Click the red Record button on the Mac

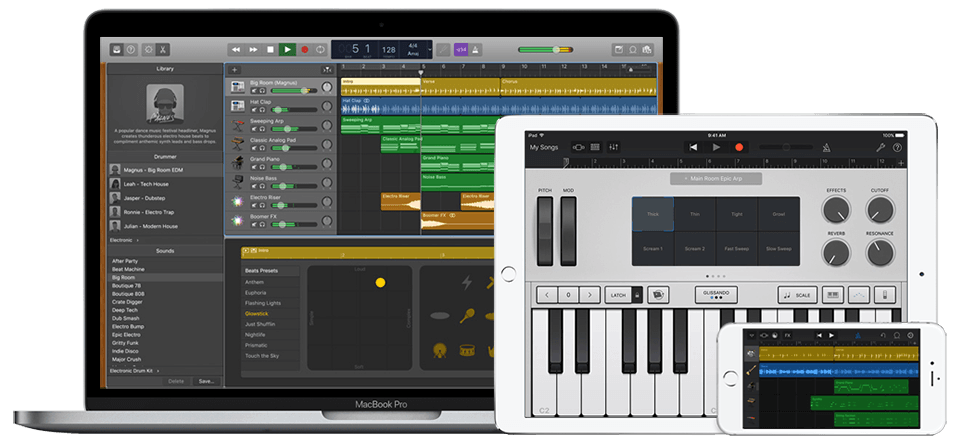(304, 48)
